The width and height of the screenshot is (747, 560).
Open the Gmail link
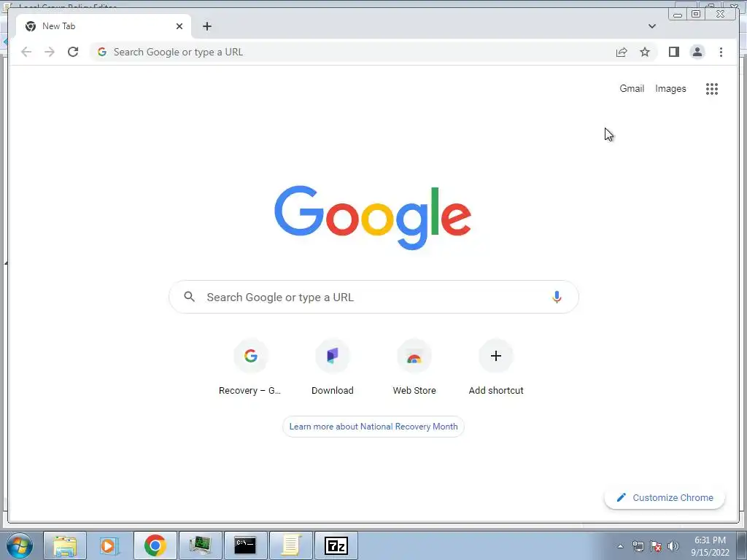[x=632, y=88]
